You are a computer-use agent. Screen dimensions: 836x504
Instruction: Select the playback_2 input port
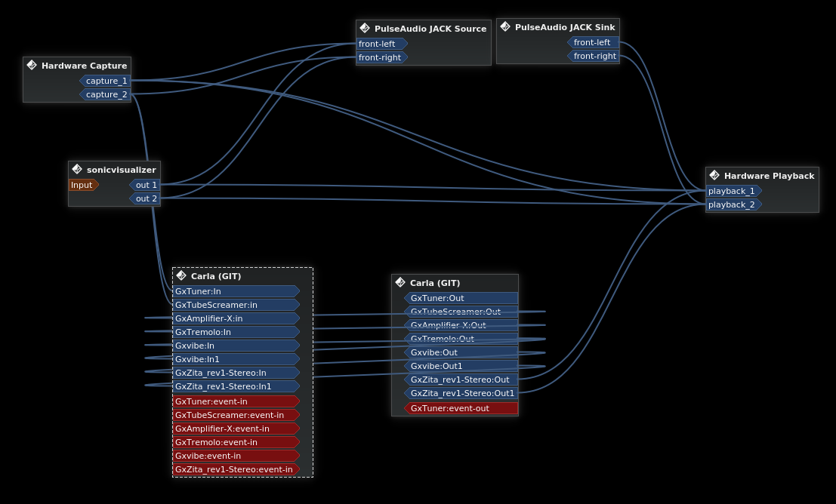point(732,204)
